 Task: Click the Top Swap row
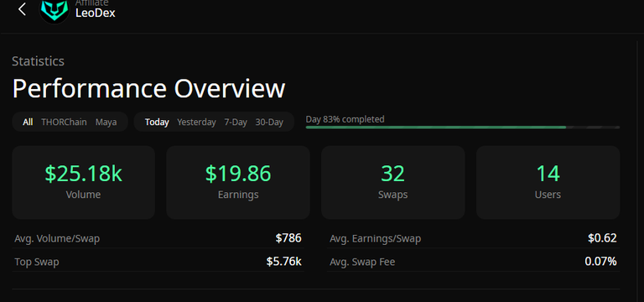coord(158,262)
